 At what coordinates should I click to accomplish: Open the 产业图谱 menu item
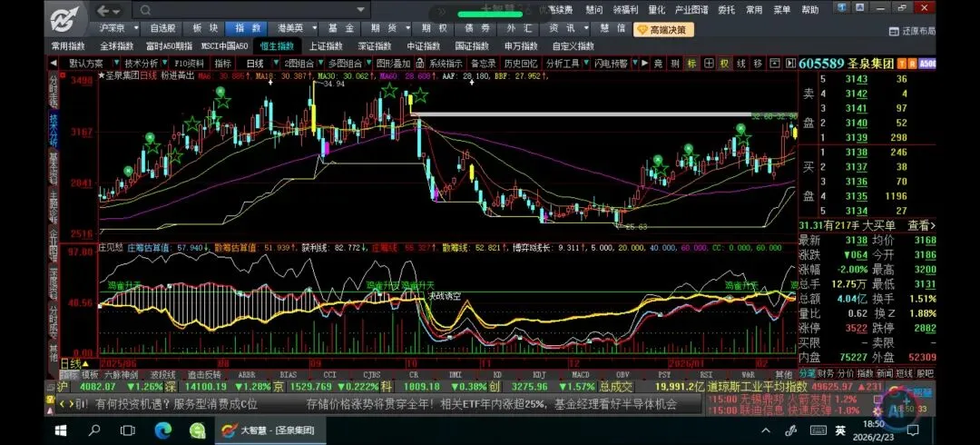coord(691,9)
